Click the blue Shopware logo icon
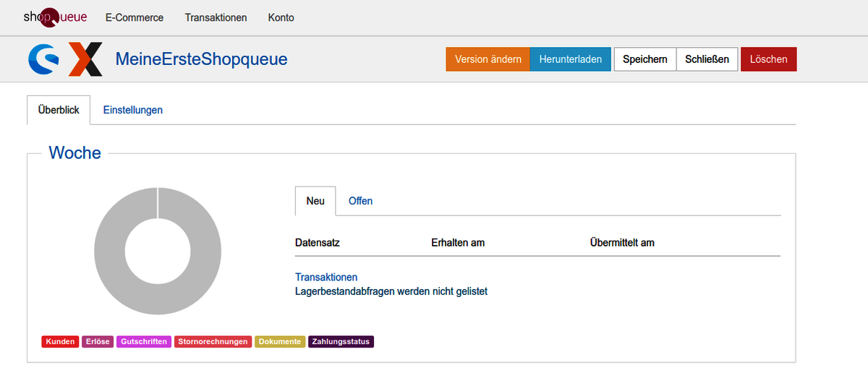The image size is (868, 383). tap(43, 59)
